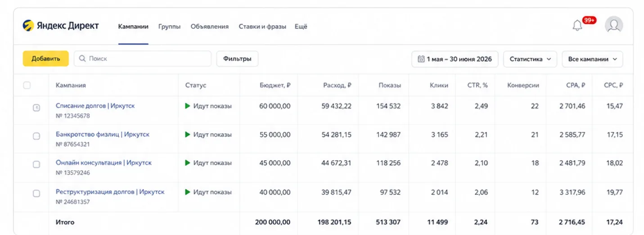Sort by the Статус column header
Viewport: 644px width, 235px height.
pos(195,85)
